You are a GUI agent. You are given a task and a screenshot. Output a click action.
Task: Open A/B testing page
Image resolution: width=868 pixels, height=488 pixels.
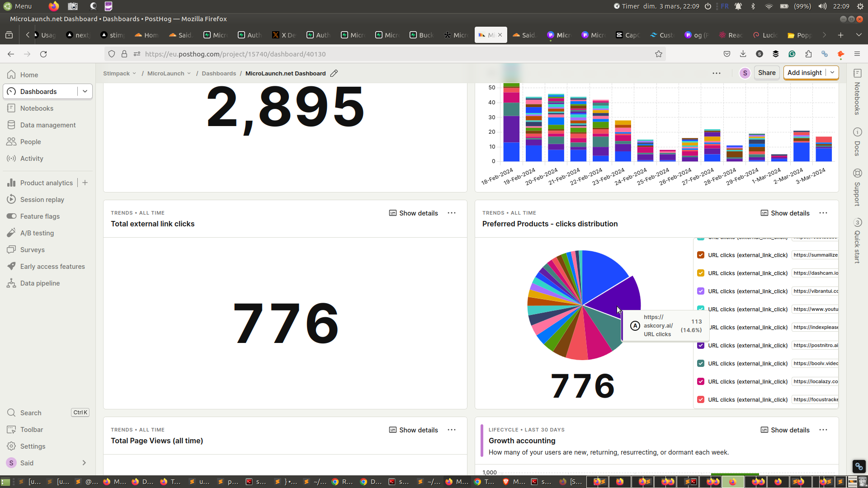point(37,233)
